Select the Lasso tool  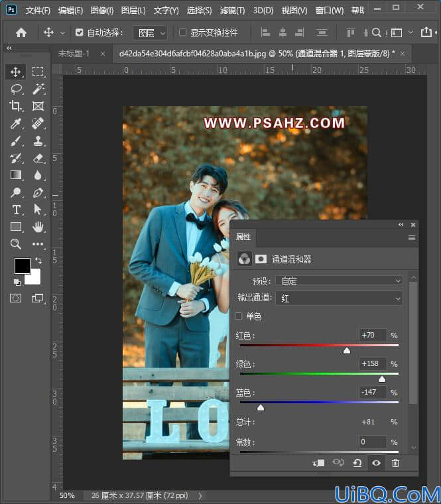coord(15,89)
